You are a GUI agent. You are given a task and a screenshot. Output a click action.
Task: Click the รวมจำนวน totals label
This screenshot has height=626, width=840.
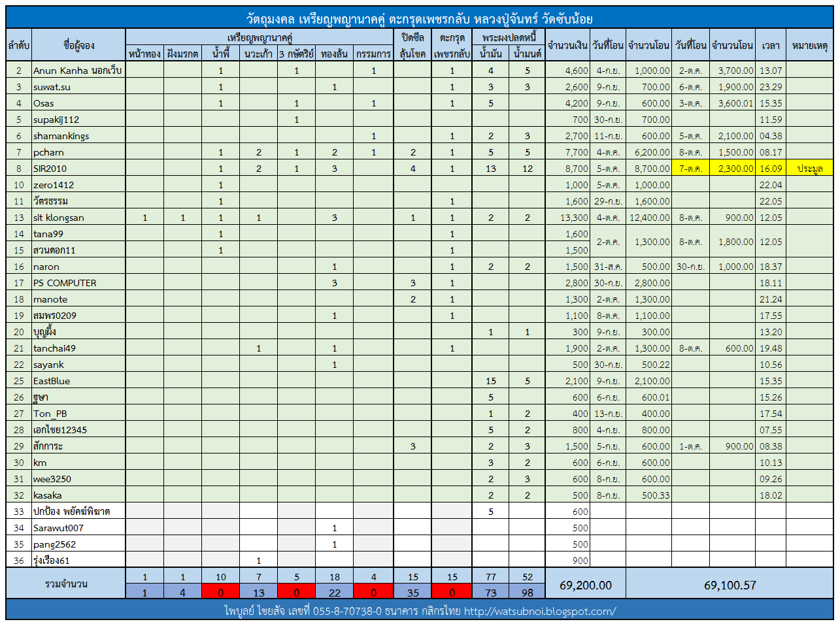click(66, 584)
